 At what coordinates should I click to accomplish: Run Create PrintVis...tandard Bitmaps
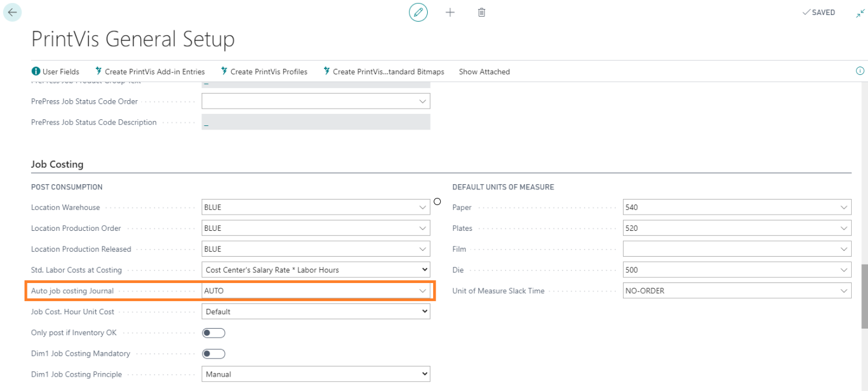(383, 71)
